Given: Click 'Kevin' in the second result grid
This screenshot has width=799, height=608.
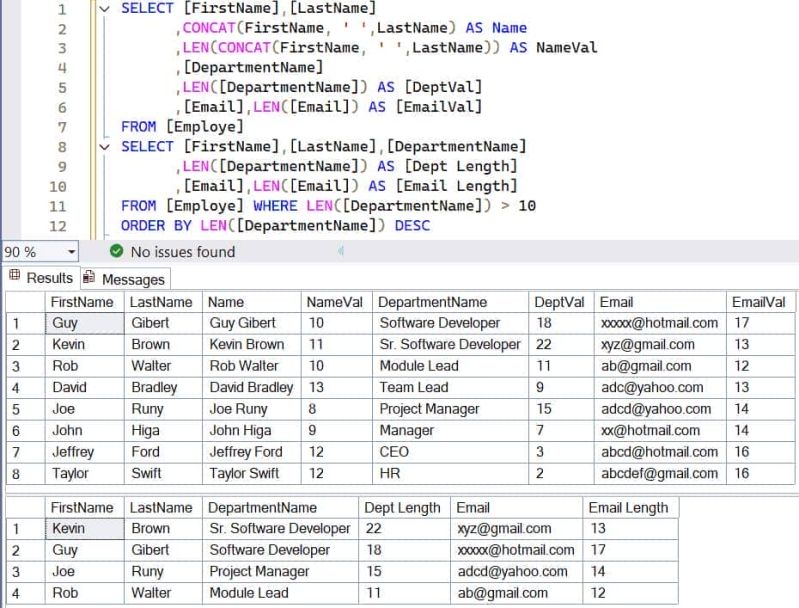Looking at the screenshot, I should tap(85, 528).
